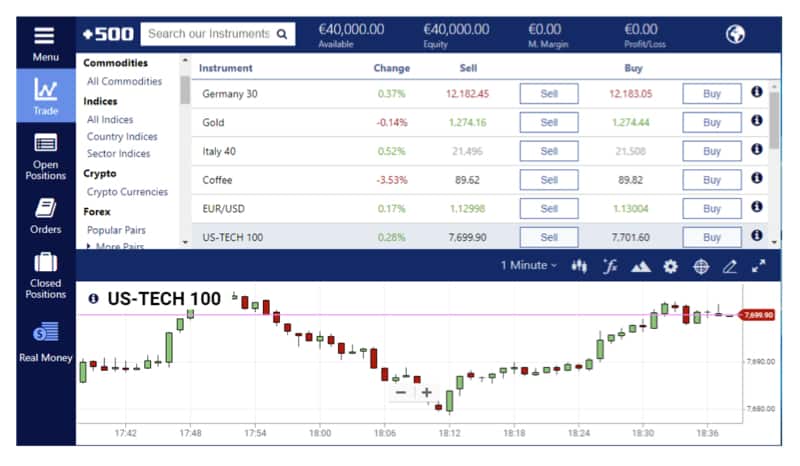
Task: Click the Commodities heading
Action: (x=115, y=63)
